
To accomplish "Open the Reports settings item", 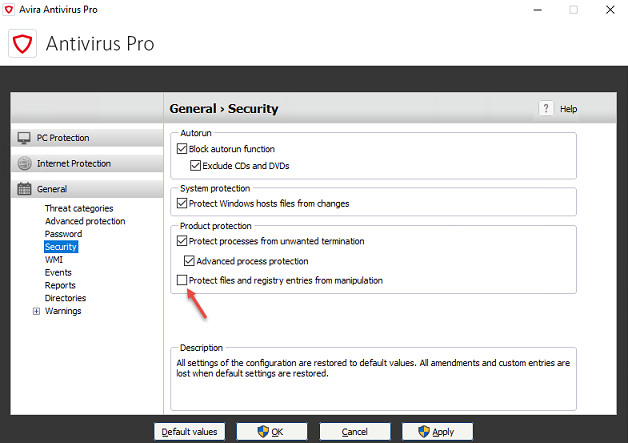I will pos(60,285).
